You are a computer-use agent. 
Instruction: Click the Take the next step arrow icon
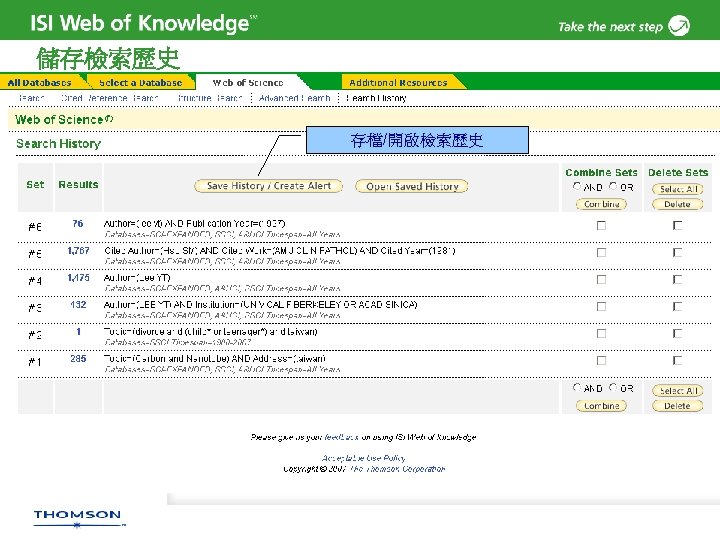point(679,26)
